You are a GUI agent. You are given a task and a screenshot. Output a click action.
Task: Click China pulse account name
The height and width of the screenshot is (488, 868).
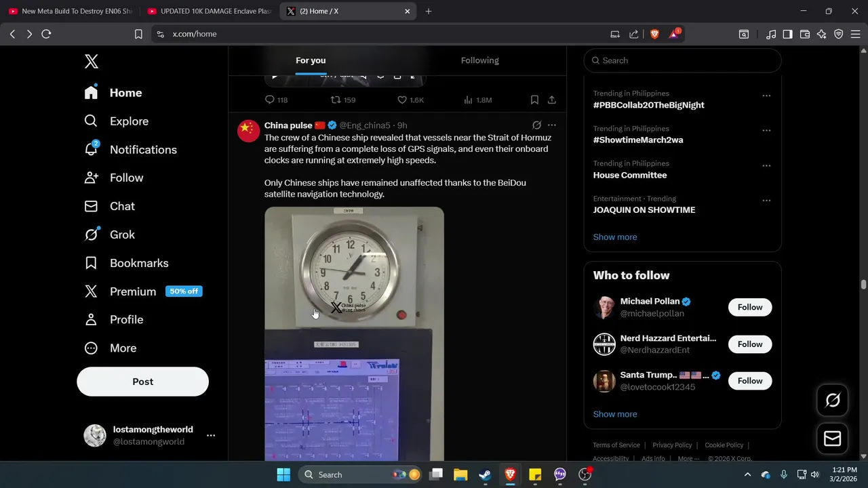click(x=288, y=125)
